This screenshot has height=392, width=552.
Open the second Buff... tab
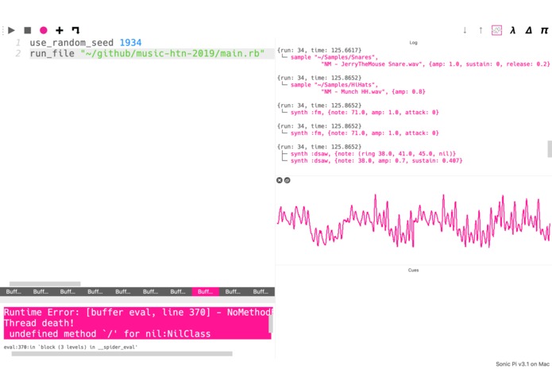pos(41,291)
